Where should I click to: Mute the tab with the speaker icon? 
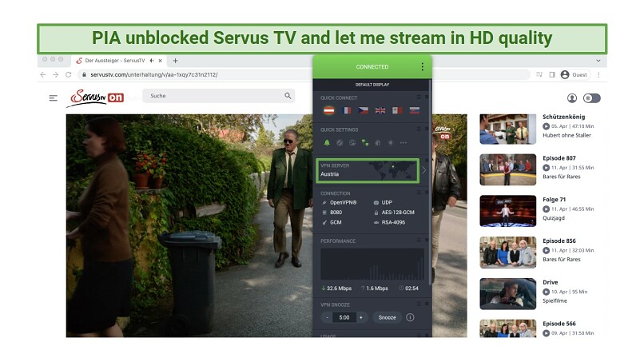(152, 61)
